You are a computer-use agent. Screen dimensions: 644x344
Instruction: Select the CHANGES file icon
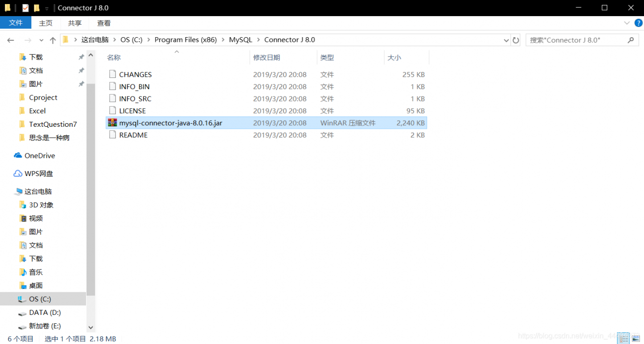pyautogui.click(x=113, y=74)
